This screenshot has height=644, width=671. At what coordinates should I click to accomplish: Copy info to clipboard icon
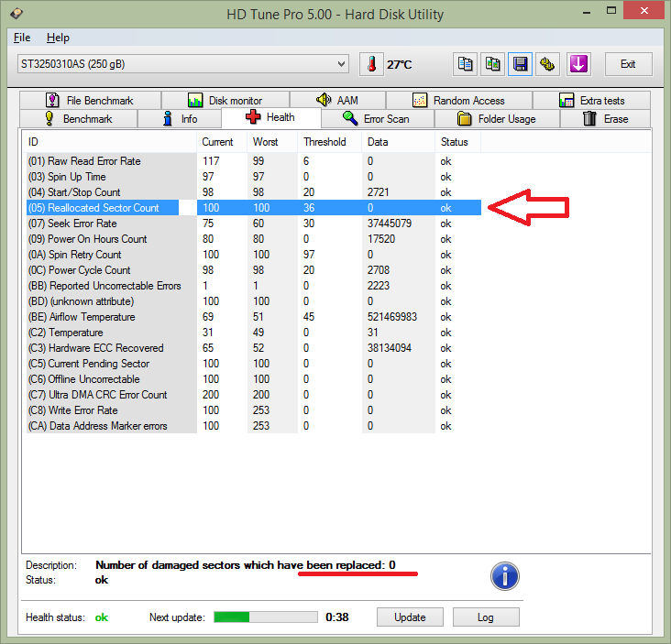(465, 64)
